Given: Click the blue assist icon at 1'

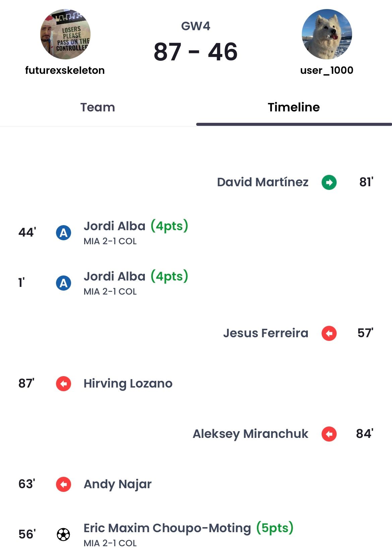Looking at the screenshot, I should click(x=63, y=283).
